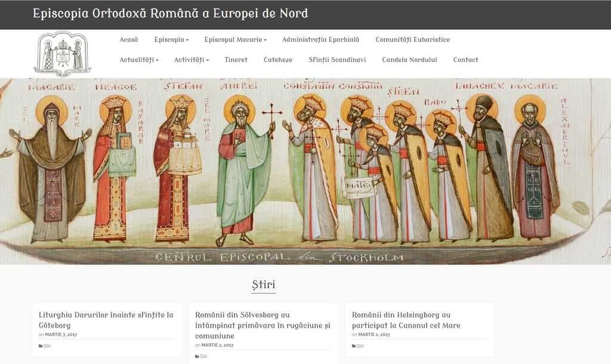Expand the Episcopia dropdown menu
The image size is (611, 364).
[171, 39]
